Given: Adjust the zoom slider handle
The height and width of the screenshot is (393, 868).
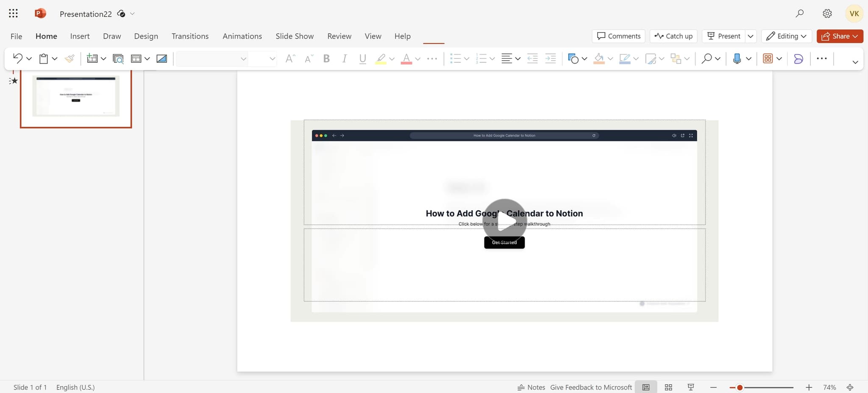Looking at the screenshot, I should [740, 387].
